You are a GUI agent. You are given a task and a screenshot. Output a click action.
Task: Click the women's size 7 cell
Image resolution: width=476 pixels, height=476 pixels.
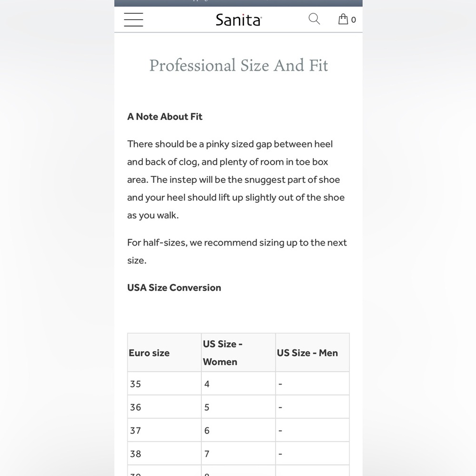(x=238, y=454)
